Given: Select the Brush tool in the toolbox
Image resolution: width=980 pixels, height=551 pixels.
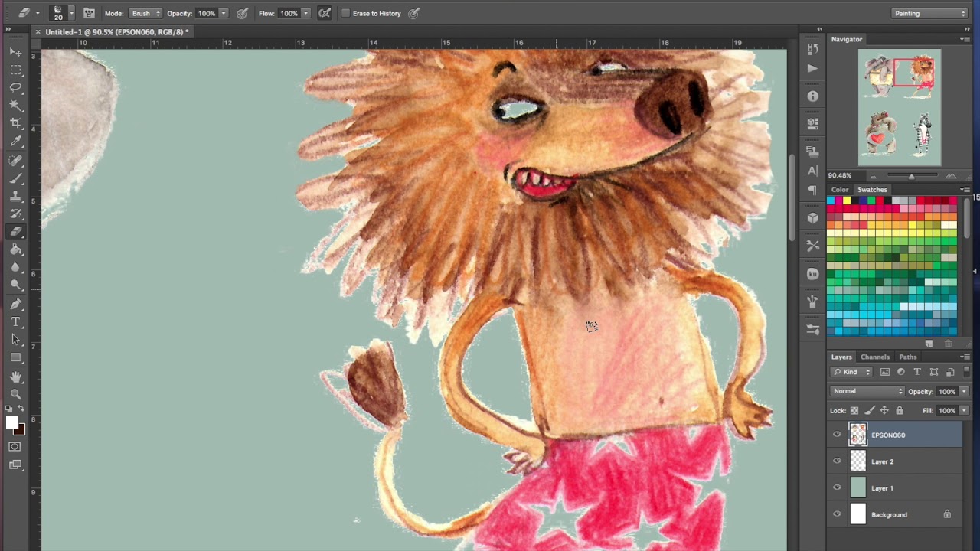Looking at the screenshot, I should 15,178.
